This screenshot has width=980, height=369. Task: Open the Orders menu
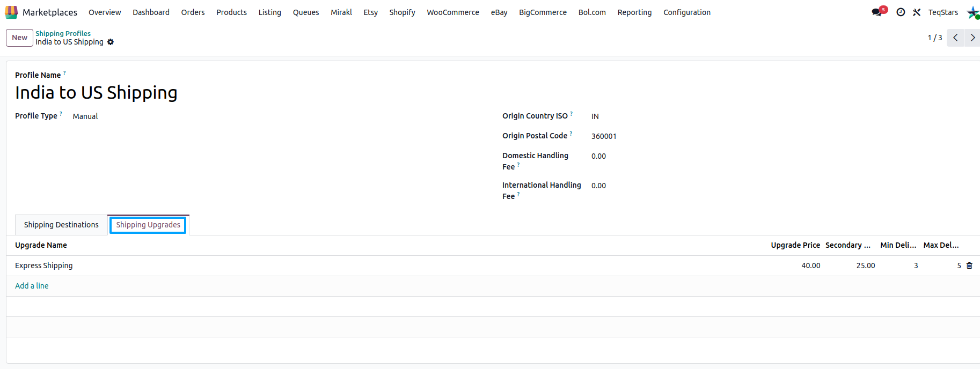coord(193,12)
